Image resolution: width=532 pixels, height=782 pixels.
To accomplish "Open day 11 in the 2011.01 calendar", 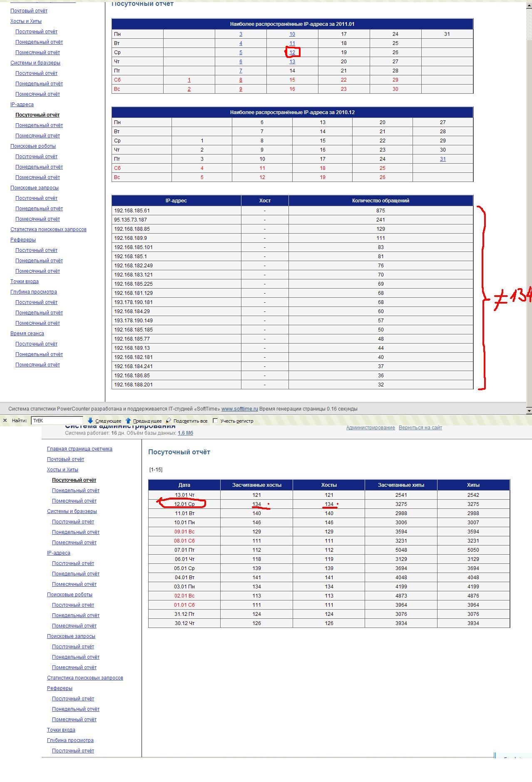I will [x=292, y=43].
